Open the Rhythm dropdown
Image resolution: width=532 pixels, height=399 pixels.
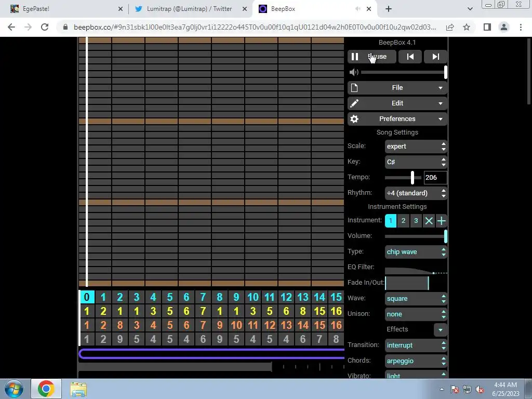point(416,193)
